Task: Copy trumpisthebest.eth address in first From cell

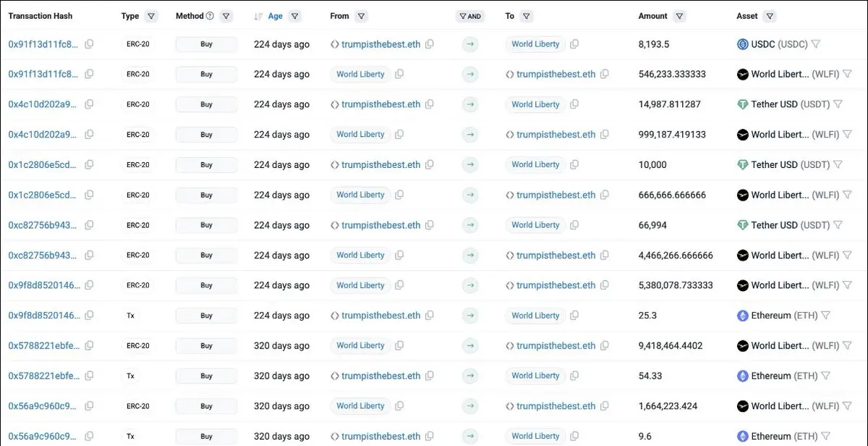Action: tap(430, 44)
